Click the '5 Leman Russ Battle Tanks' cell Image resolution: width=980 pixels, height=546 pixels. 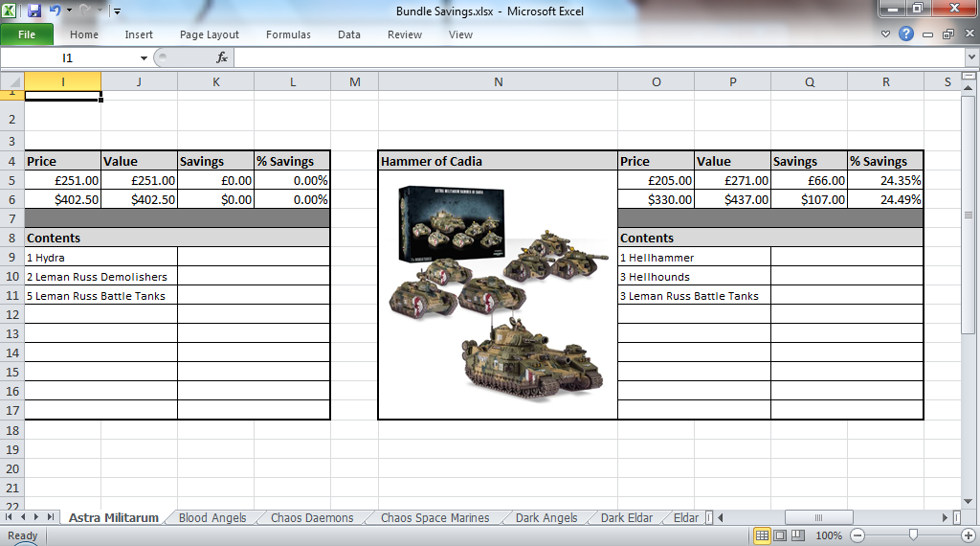pos(100,296)
